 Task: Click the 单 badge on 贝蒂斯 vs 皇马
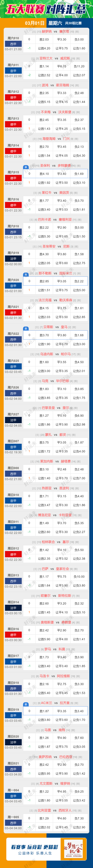26,329
